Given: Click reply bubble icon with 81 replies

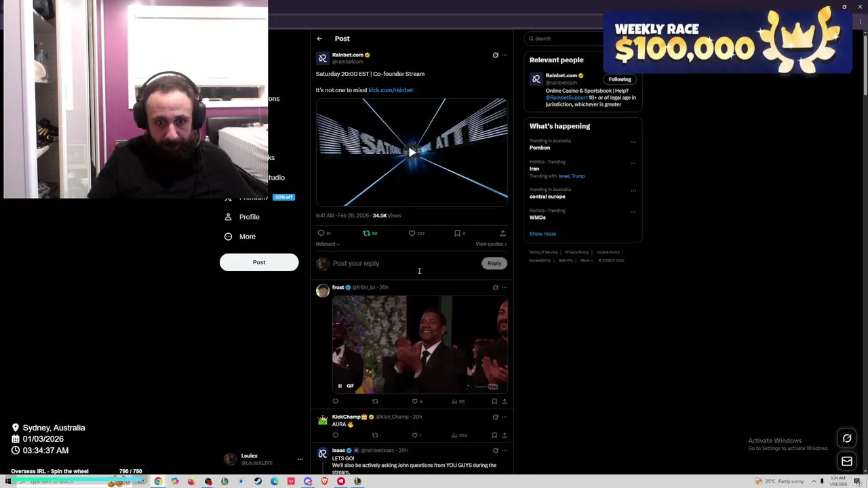Looking at the screenshot, I should click(321, 233).
